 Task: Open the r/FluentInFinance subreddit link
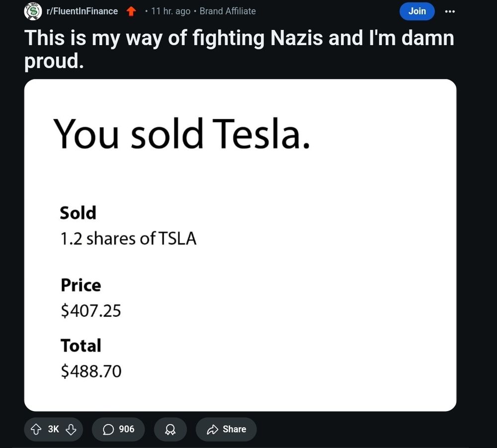point(82,11)
